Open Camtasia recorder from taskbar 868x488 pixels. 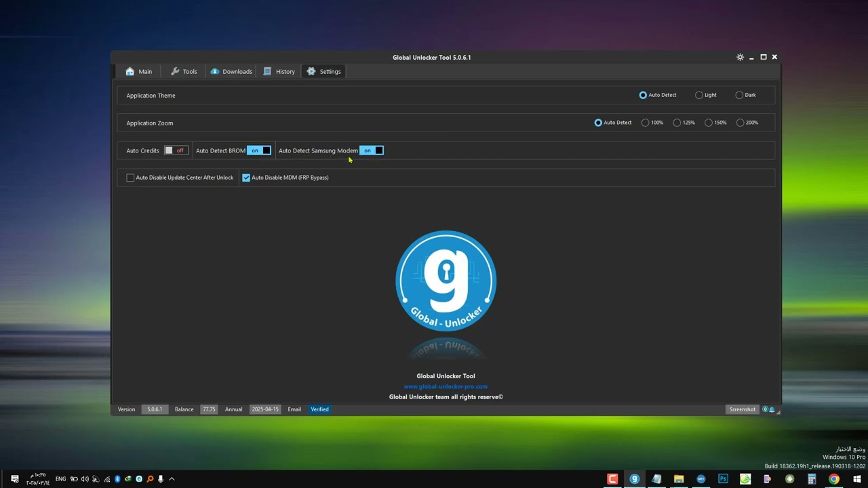tap(612, 479)
